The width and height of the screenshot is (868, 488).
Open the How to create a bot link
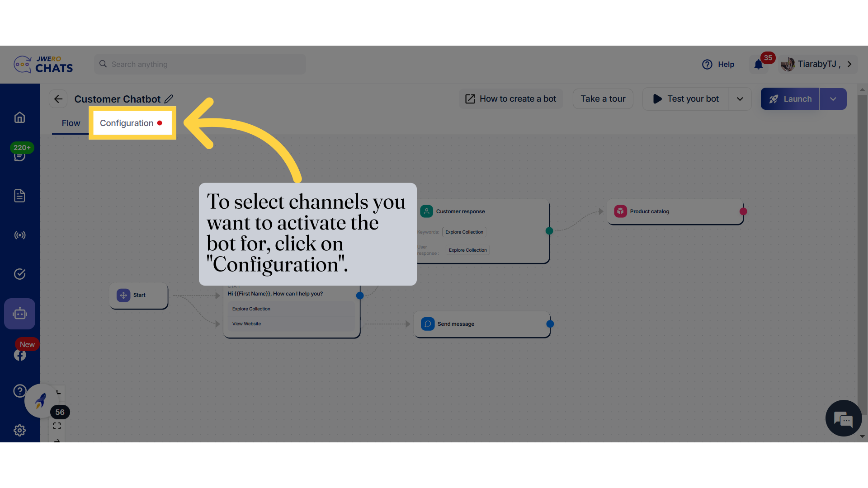tap(510, 99)
